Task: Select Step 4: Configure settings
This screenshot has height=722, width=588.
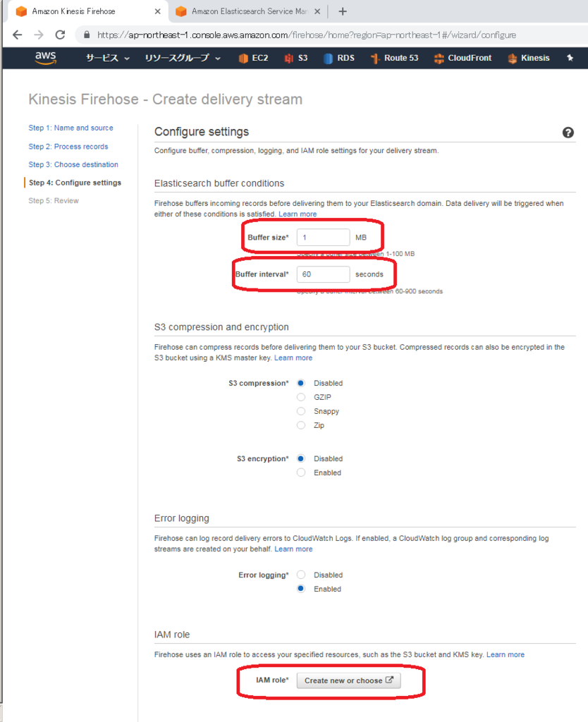Action: click(x=75, y=183)
